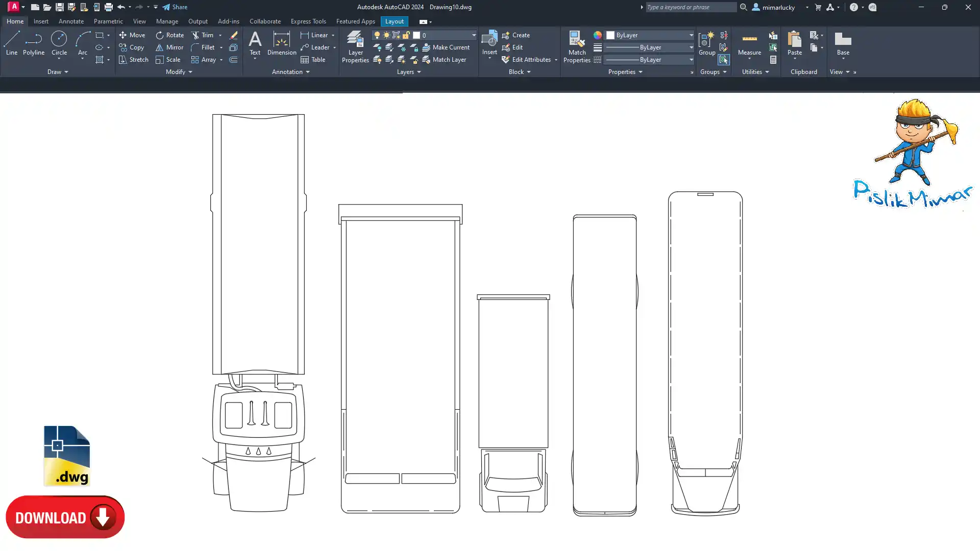Open the Express Tools tab

(x=308, y=21)
